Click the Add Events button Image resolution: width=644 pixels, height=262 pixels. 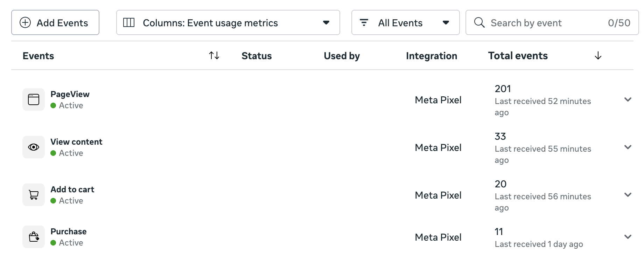[55, 23]
